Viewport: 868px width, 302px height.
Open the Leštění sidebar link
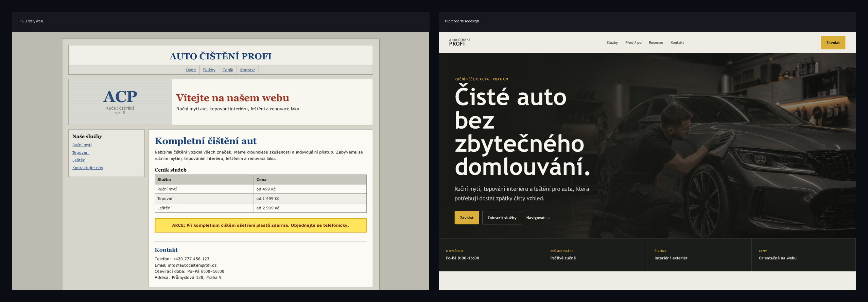[79, 160]
